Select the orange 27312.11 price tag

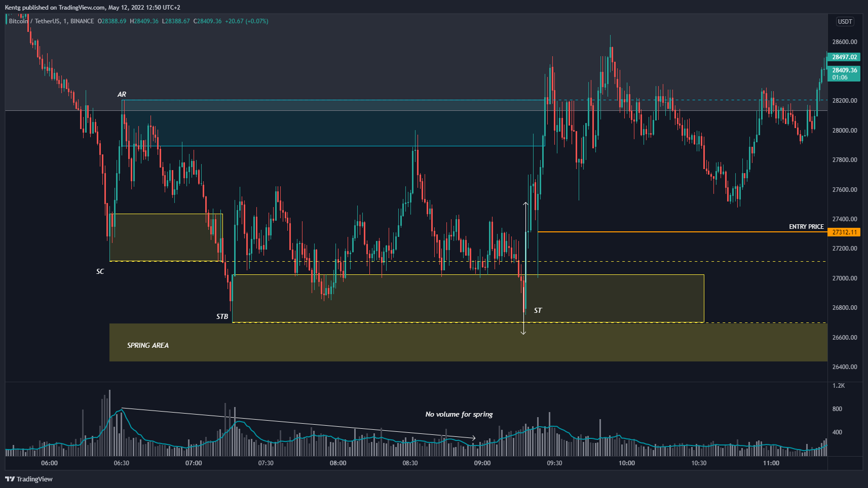coord(844,232)
